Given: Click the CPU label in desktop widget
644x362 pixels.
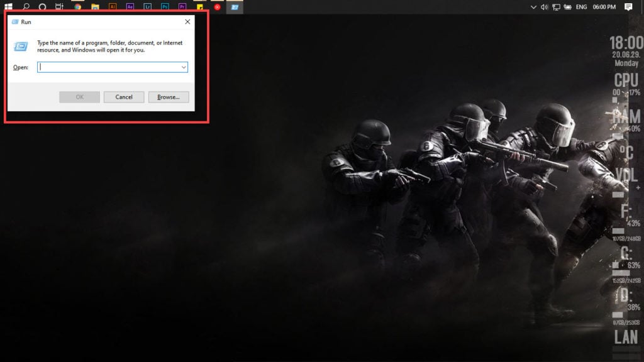Looking at the screenshot, I should point(626,80).
